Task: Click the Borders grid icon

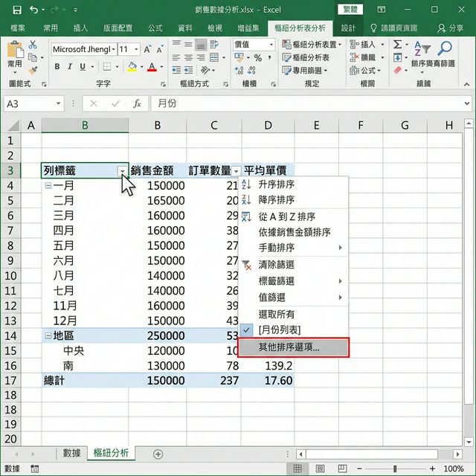Action: click(x=107, y=66)
